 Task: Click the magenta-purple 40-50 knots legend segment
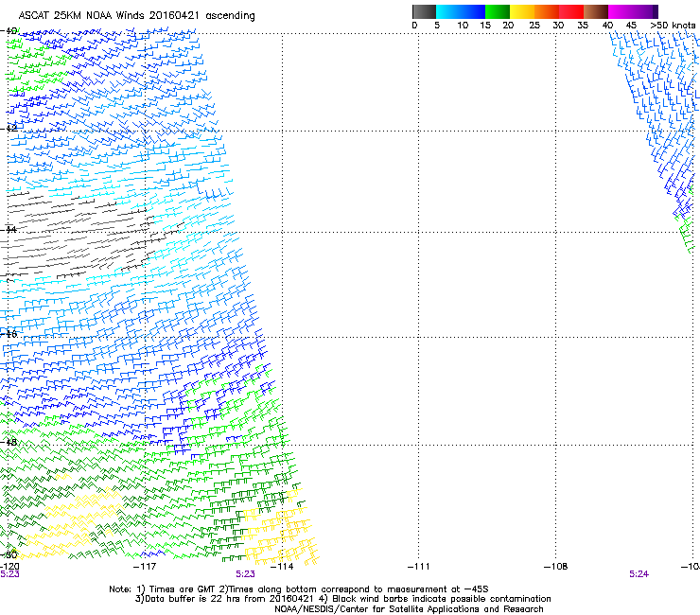[633, 11]
